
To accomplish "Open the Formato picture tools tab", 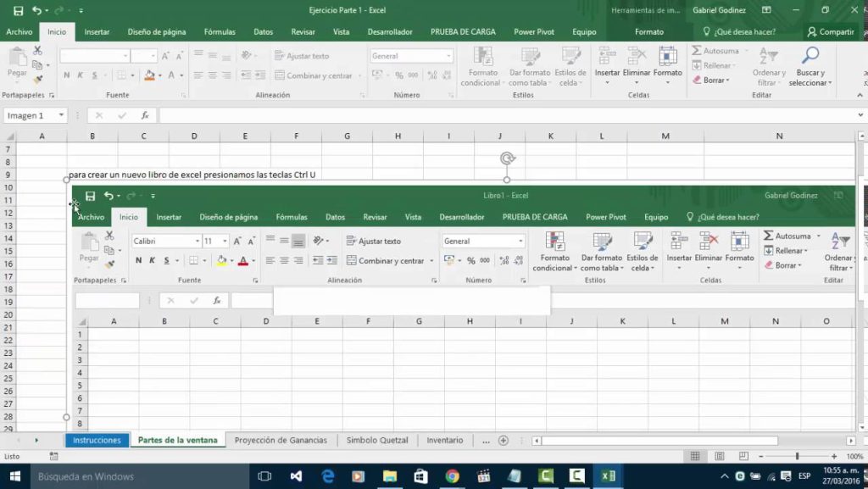I will (x=649, y=32).
